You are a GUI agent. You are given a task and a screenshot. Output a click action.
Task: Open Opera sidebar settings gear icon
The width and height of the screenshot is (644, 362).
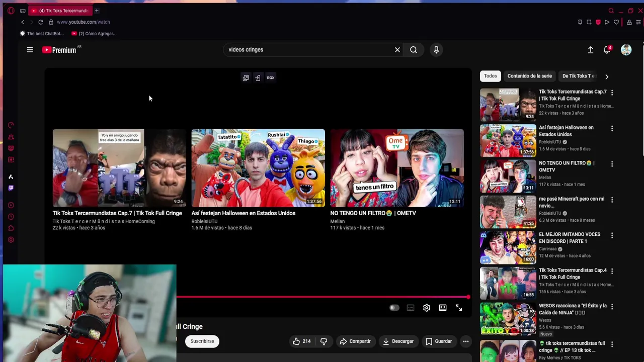click(11, 240)
